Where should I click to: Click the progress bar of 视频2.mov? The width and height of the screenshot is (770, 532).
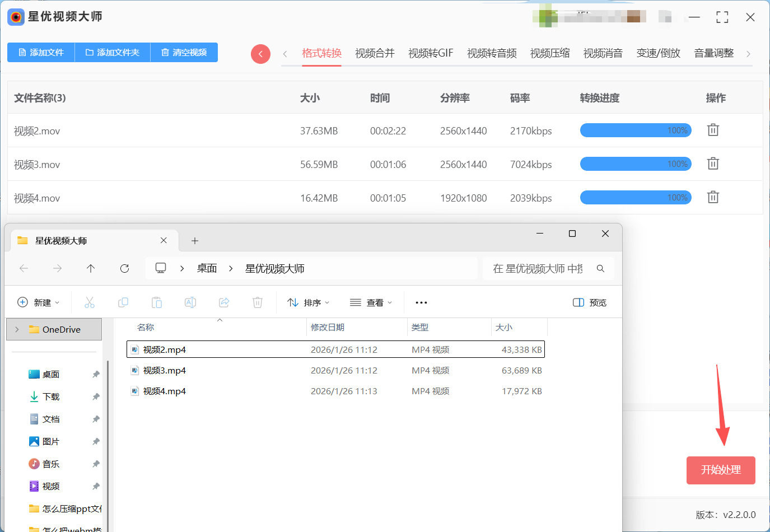coord(636,130)
